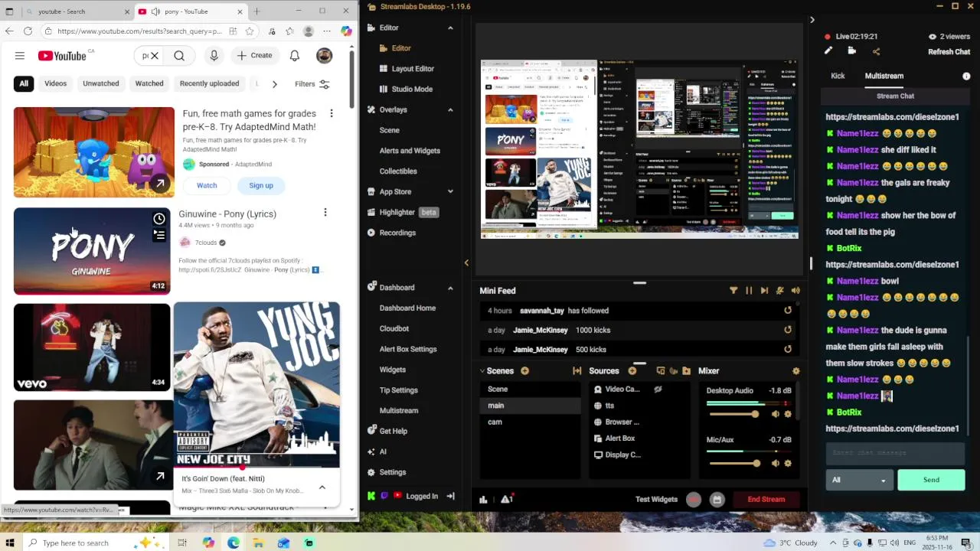Focus the chat message input field
The image size is (980, 551).
(x=895, y=453)
